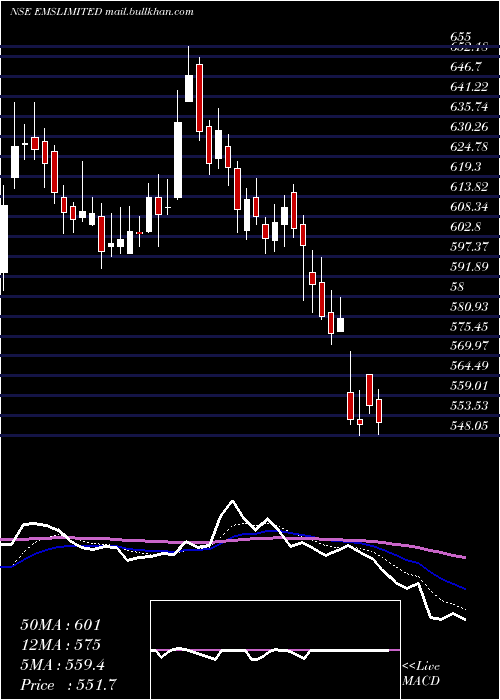Select the 630.26 axis value
500x700 pixels.
pos(469,127)
